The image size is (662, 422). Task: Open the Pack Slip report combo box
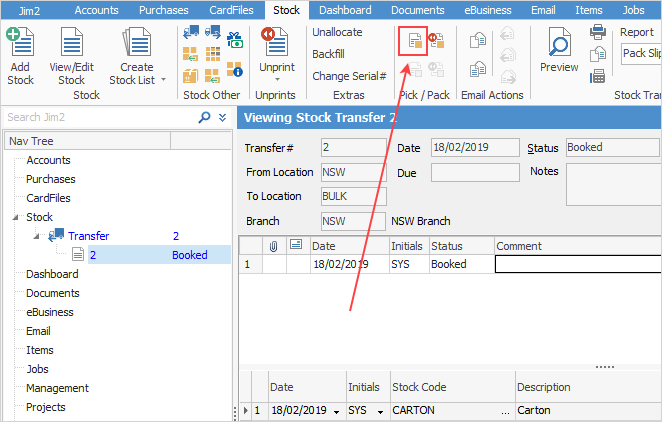(641, 54)
